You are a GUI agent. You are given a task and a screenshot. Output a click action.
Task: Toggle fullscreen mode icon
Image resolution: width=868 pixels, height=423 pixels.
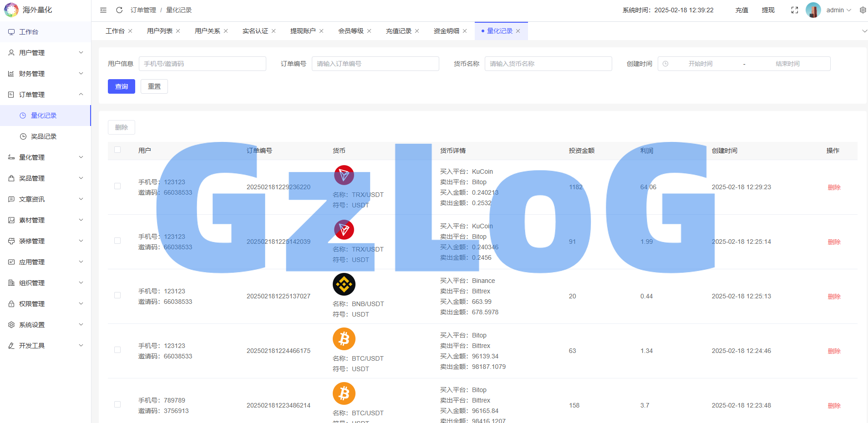(x=795, y=10)
